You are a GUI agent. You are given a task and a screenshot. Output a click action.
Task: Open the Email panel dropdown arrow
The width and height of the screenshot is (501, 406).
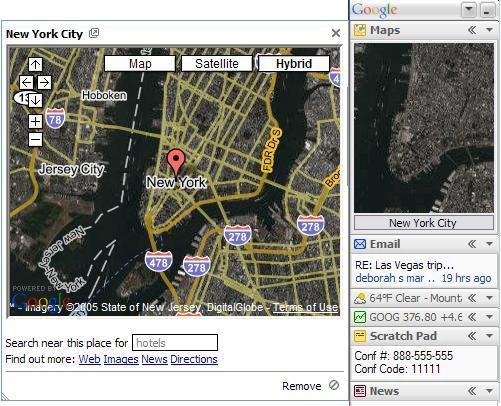[489, 244]
